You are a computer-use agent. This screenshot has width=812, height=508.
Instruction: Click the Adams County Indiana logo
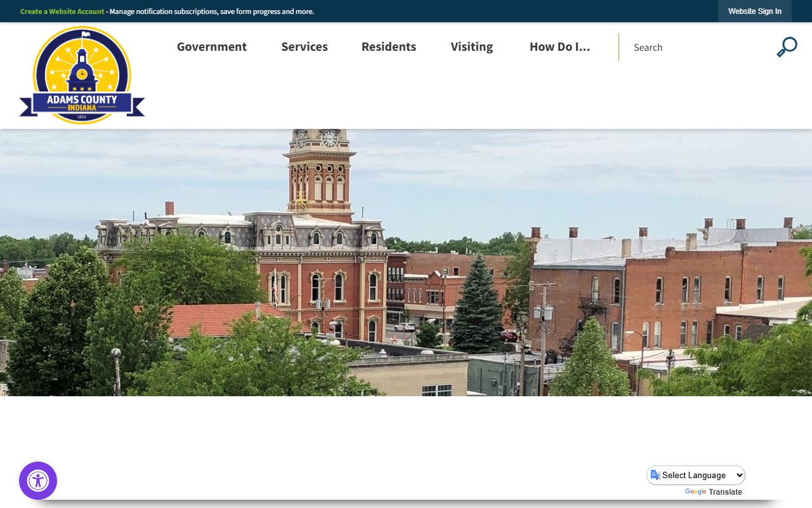coord(82,76)
